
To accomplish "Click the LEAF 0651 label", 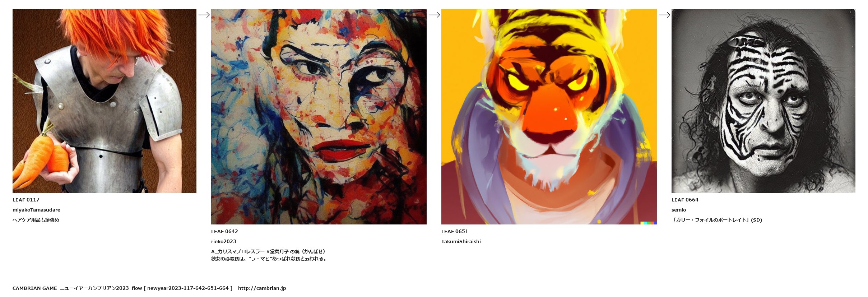I will tap(455, 231).
